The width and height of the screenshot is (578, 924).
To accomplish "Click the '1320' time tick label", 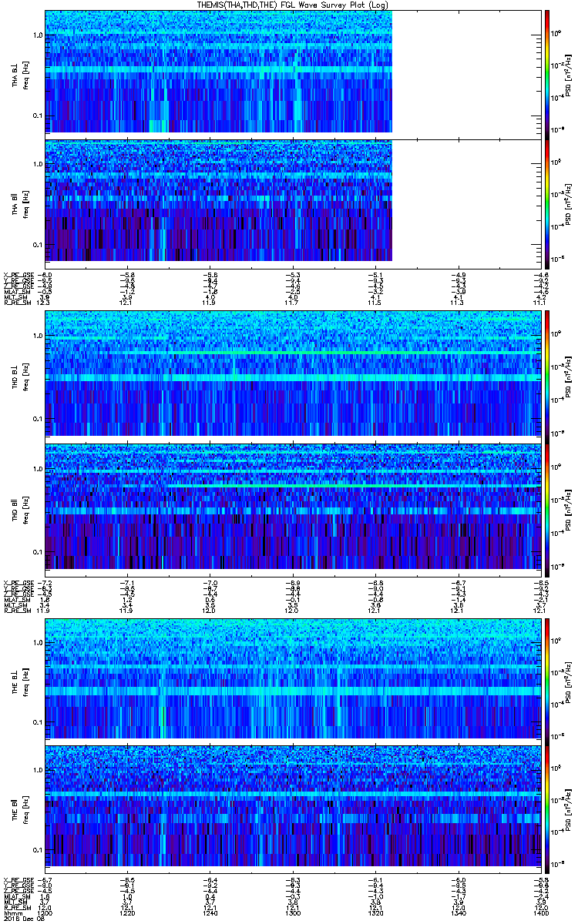I will tap(375, 913).
